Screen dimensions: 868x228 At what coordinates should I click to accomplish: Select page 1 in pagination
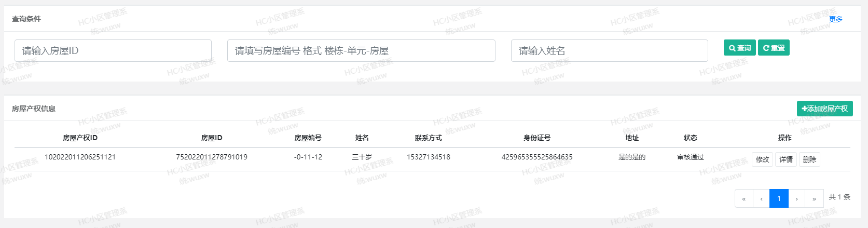click(779, 198)
